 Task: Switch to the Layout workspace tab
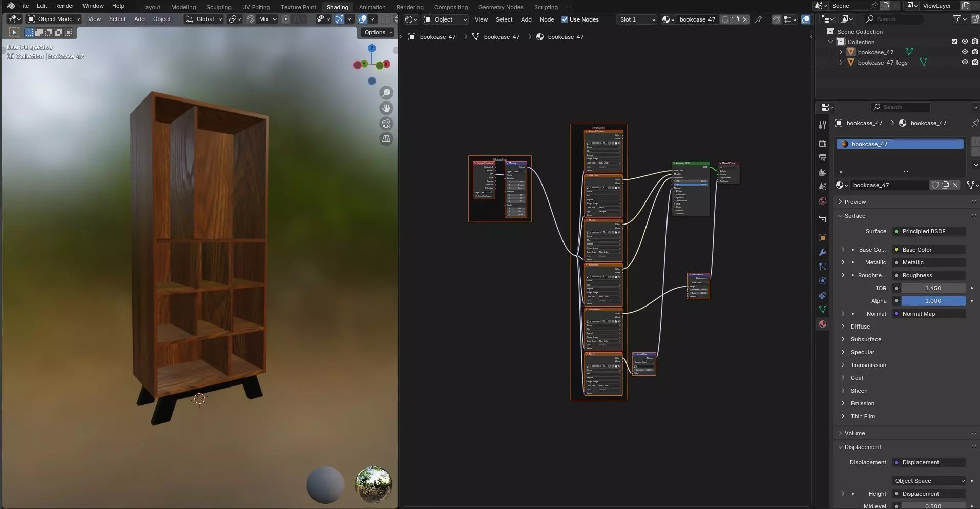tap(151, 7)
